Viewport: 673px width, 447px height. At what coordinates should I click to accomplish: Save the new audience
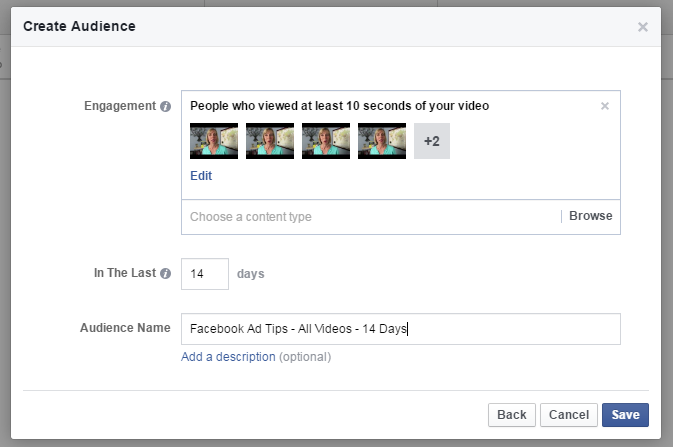625,415
